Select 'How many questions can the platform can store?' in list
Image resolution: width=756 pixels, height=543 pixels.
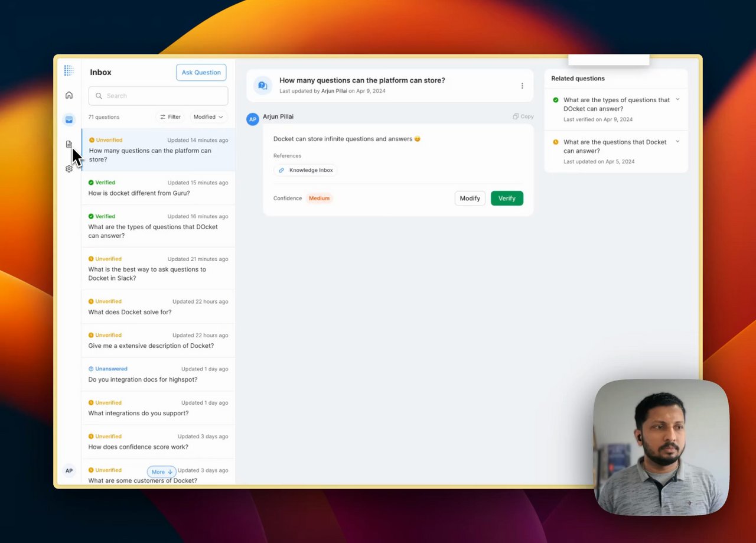[158, 150]
